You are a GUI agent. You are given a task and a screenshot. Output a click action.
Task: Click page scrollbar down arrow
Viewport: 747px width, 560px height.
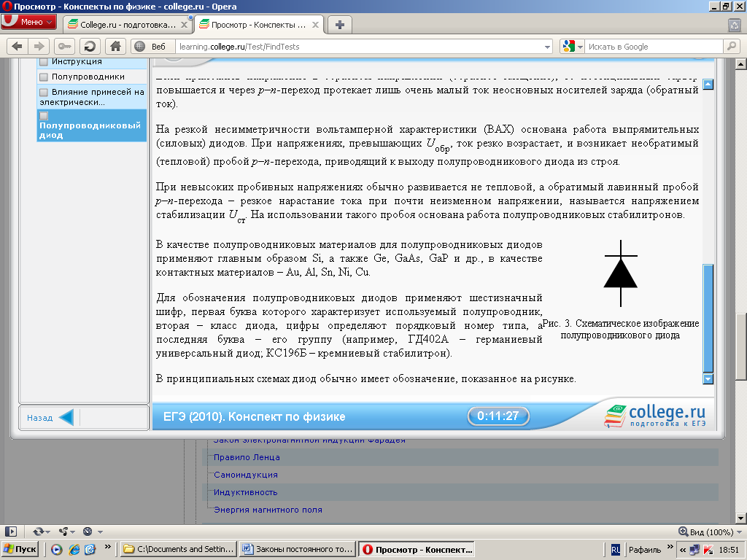pyautogui.click(x=741, y=518)
